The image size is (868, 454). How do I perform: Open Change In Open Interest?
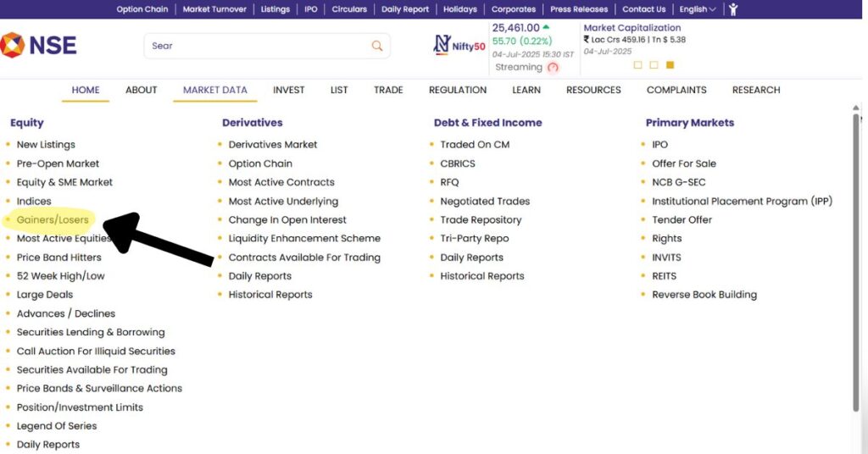287,219
